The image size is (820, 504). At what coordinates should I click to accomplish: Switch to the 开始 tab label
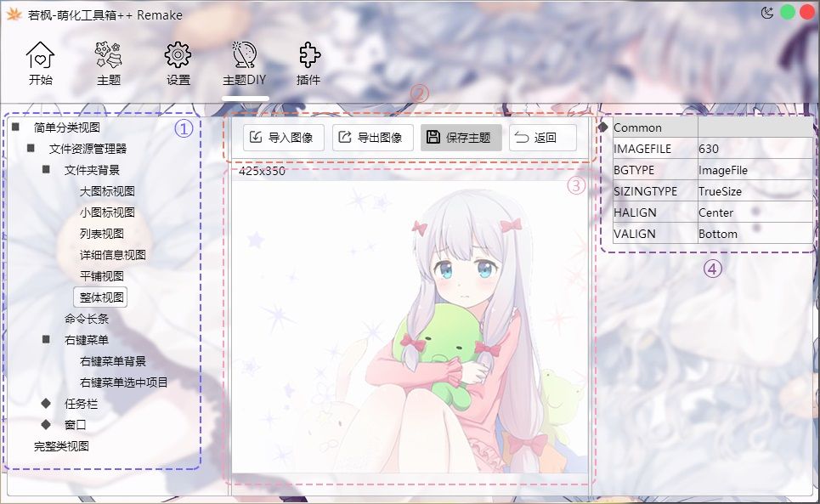point(40,80)
